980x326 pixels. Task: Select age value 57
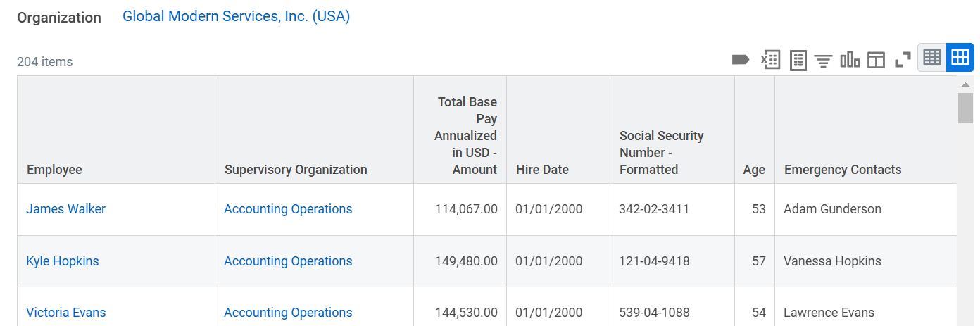click(759, 261)
